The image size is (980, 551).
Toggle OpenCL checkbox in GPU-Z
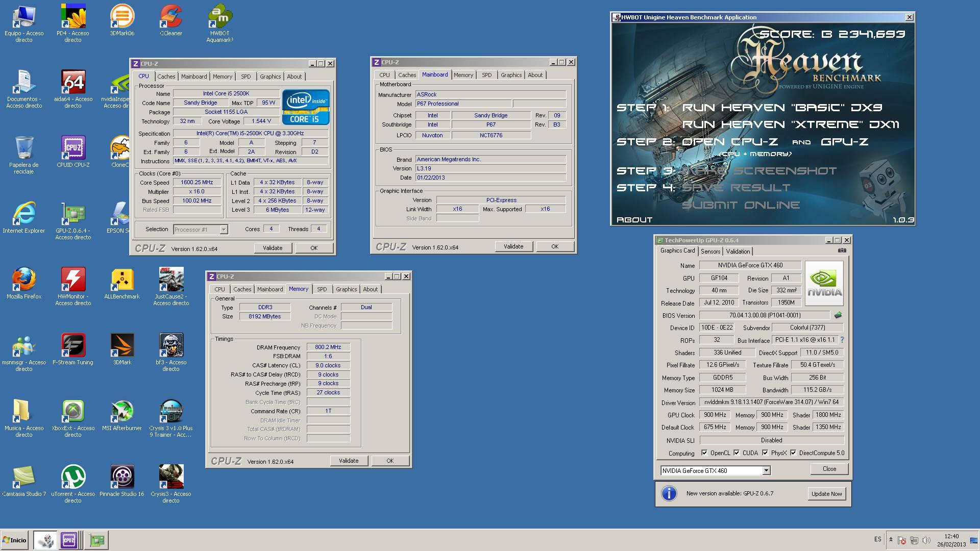(x=704, y=453)
